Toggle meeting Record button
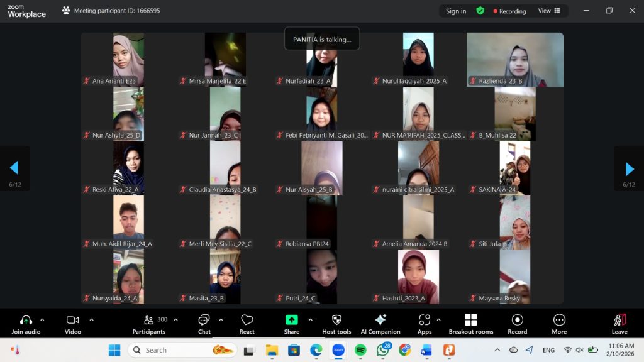 coord(517,324)
